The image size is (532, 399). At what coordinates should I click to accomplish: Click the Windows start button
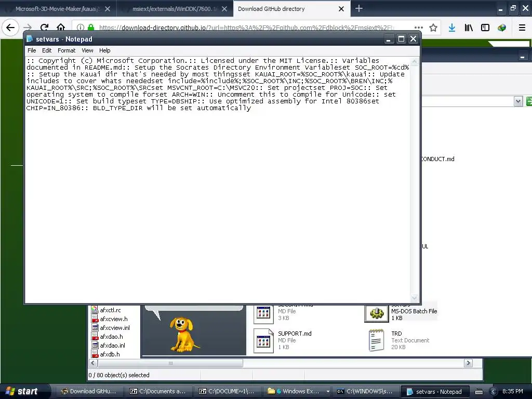click(x=22, y=391)
